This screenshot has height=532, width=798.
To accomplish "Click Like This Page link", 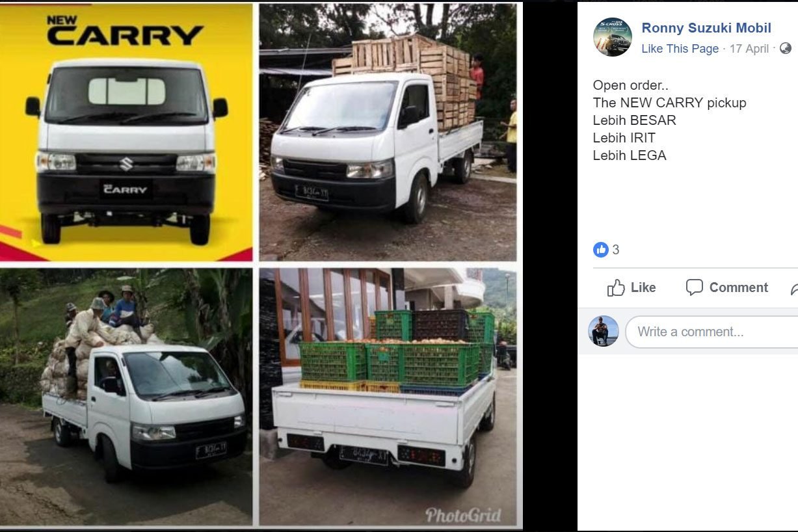I will pos(680,49).
